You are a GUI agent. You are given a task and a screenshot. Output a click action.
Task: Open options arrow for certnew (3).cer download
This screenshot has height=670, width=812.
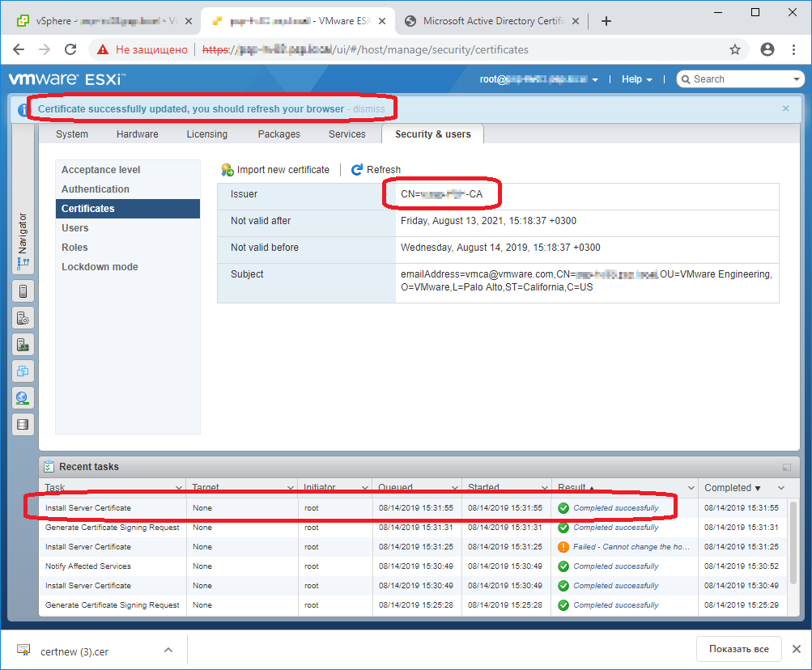168,650
